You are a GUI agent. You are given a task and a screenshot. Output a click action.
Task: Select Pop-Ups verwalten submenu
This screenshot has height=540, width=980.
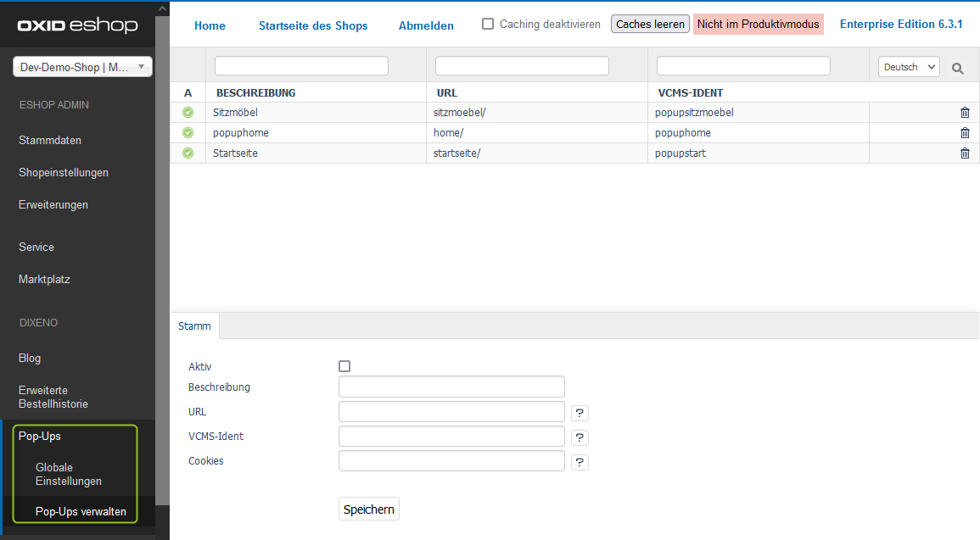pos(81,511)
